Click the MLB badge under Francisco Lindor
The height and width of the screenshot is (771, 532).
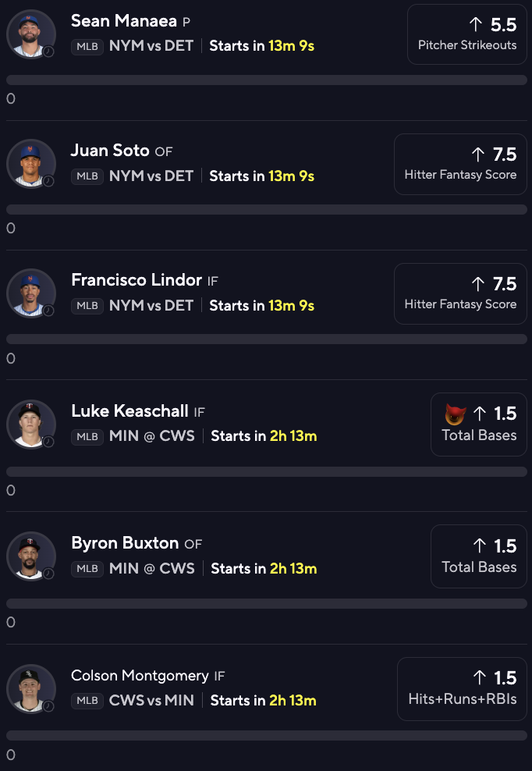(x=87, y=306)
